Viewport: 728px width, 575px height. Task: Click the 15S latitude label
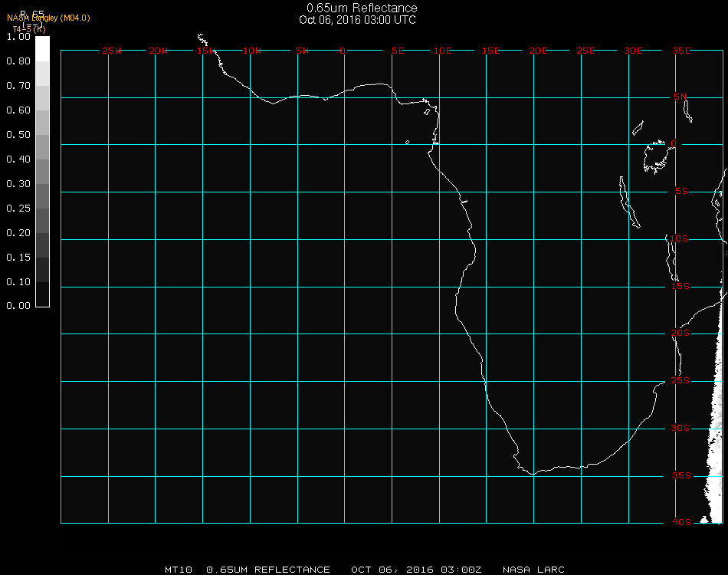[x=680, y=286]
